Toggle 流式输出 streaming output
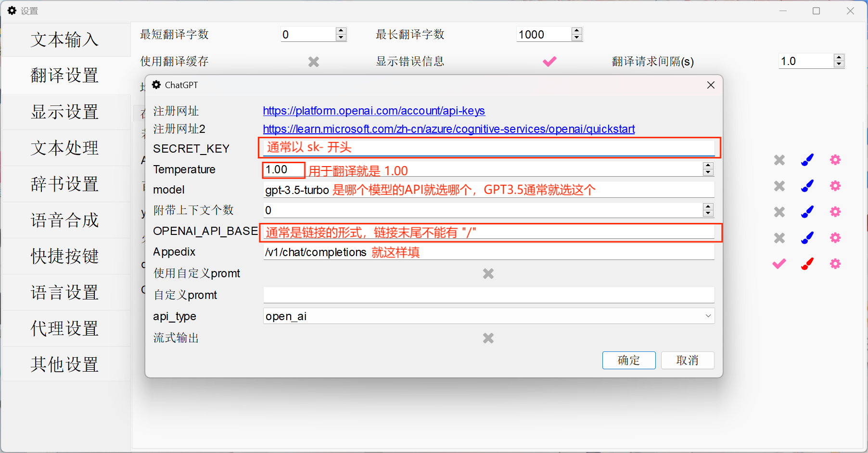This screenshot has width=868, height=453. tap(488, 338)
